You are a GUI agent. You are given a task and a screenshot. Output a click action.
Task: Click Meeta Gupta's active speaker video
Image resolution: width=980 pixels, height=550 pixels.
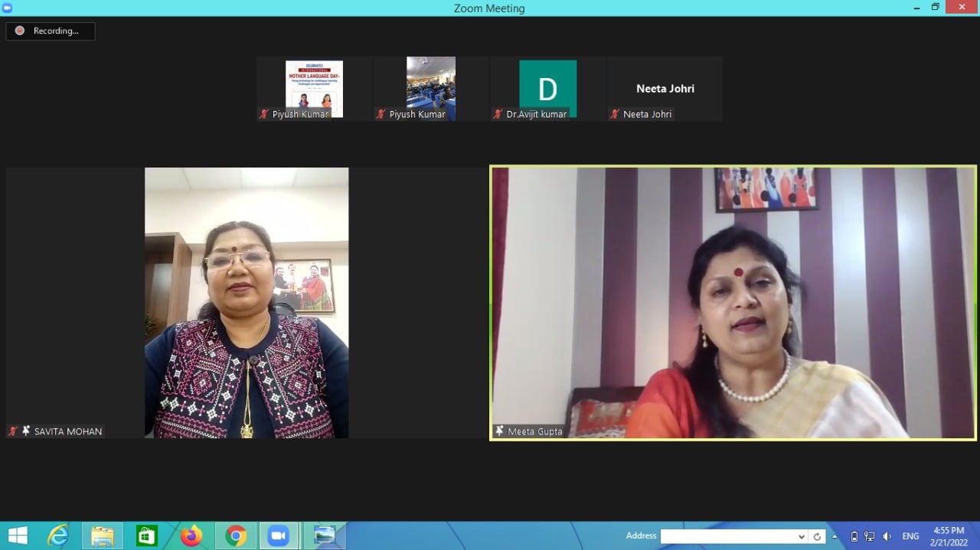(x=733, y=303)
